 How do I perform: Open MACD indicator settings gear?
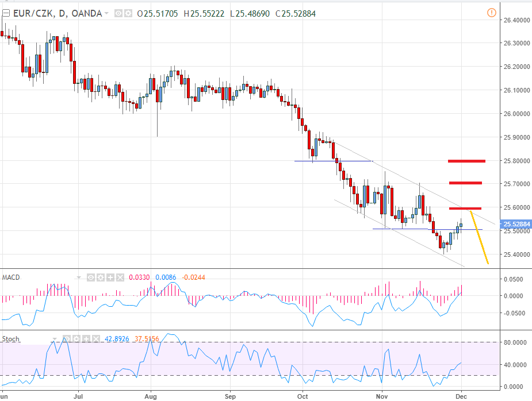click(x=101, y=277)
